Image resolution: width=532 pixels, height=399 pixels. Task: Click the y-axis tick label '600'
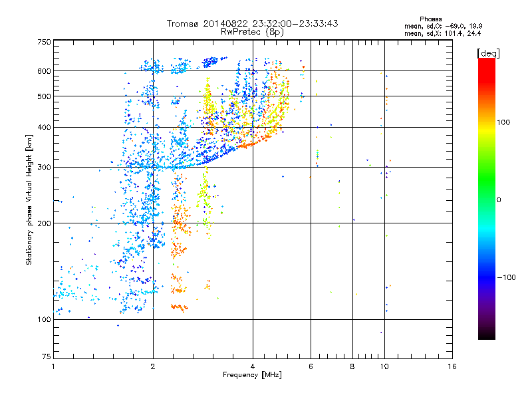coord(45,71)
